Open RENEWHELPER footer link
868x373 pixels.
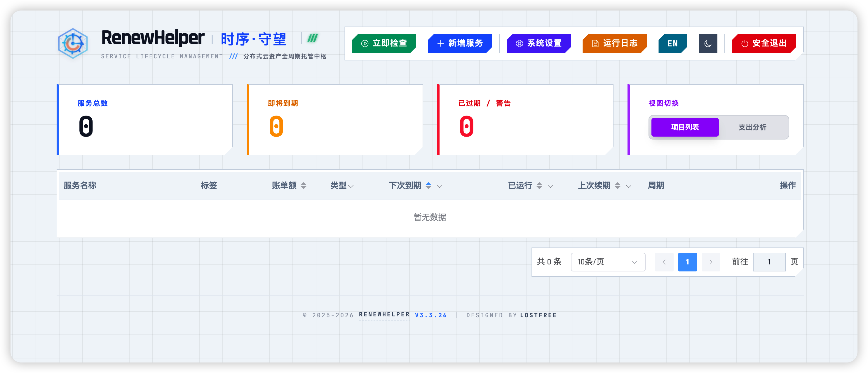tap(384, 315)
